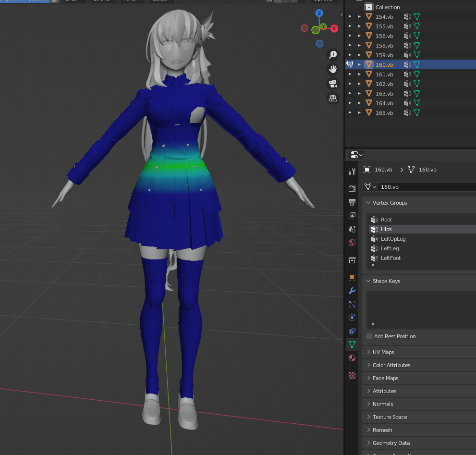The width and height of the screenshot is (476, 455).
Task: Open the Texture properties tab
Action: [352, 375]
